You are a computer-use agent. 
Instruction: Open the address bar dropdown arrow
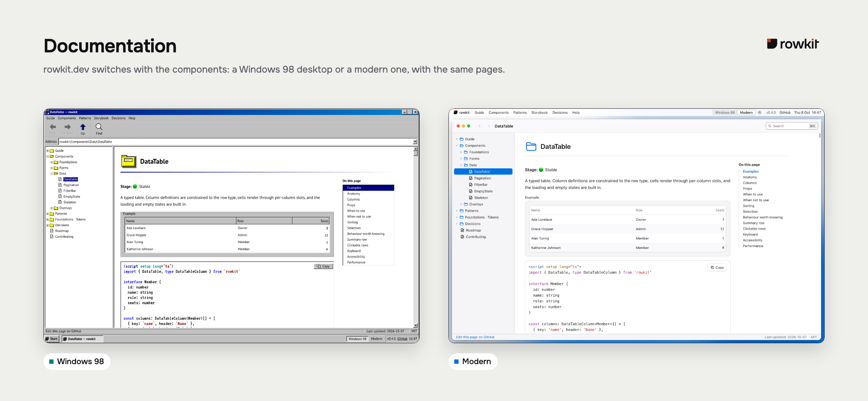coord(415,142)
